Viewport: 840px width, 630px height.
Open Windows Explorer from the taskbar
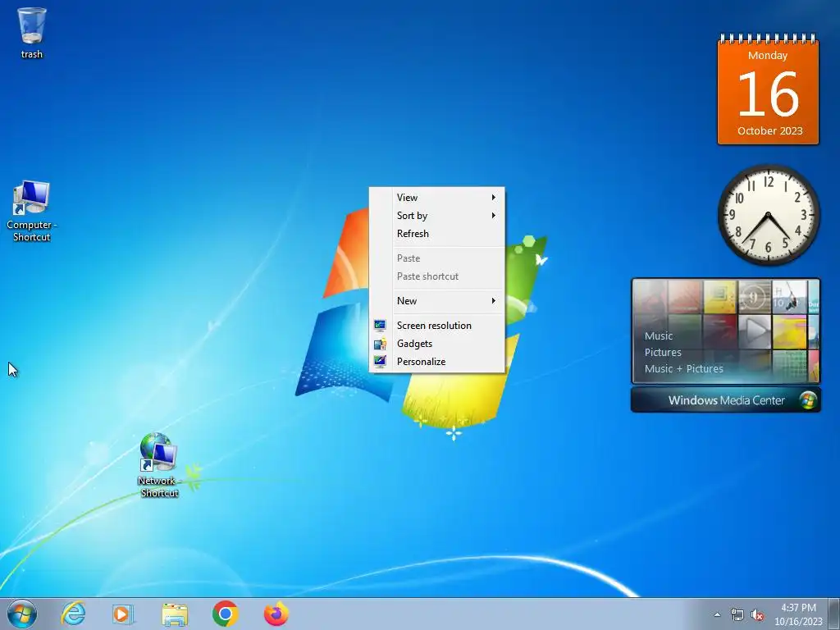pyautogui.click(x=175, y=614)
